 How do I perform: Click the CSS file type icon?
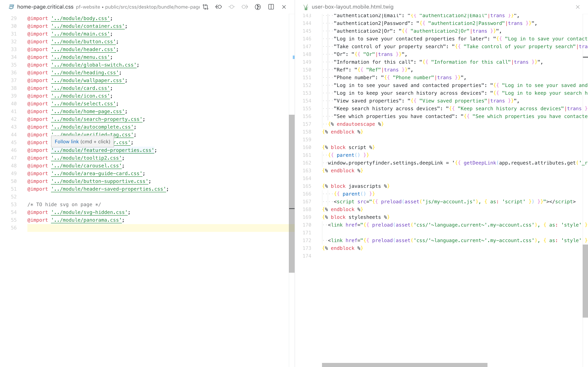11,7
